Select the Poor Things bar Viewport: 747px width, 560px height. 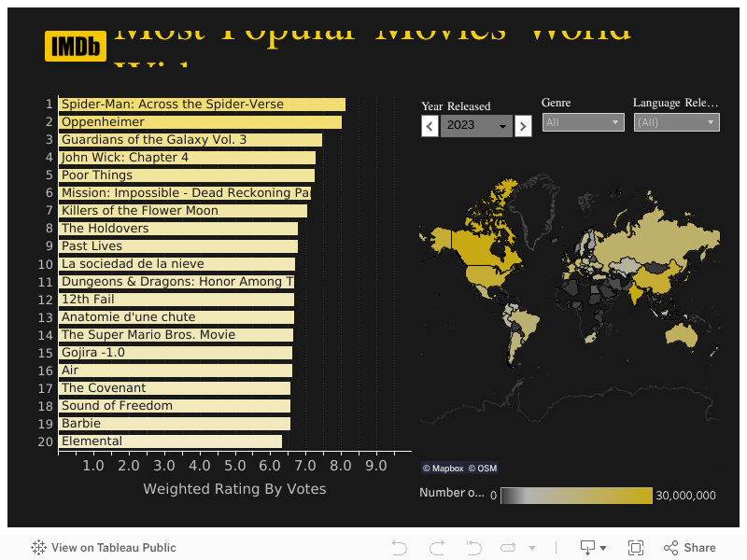point(186,175)
